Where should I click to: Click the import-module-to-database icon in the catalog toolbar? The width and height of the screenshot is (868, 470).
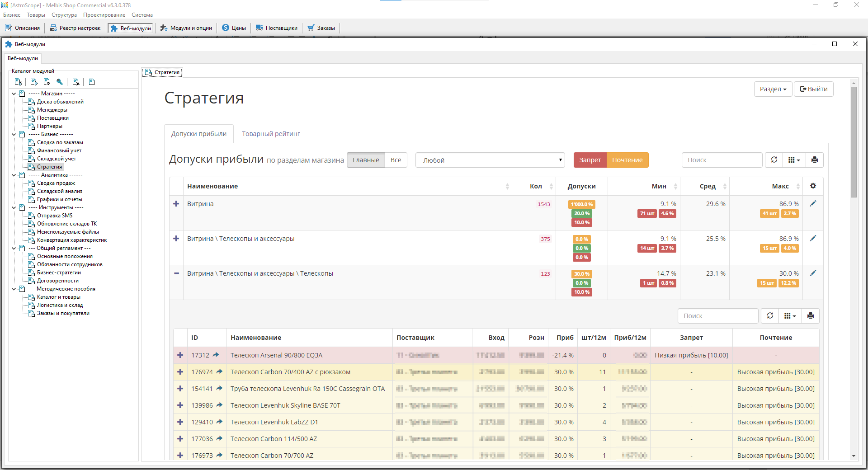click(18, 82)
